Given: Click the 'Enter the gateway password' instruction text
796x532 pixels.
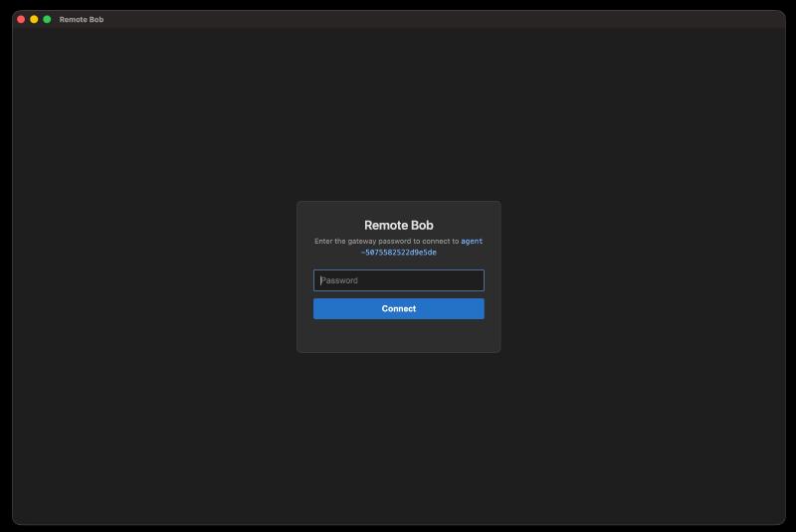Looking at the screenshot, I should (x=386, y=242).
